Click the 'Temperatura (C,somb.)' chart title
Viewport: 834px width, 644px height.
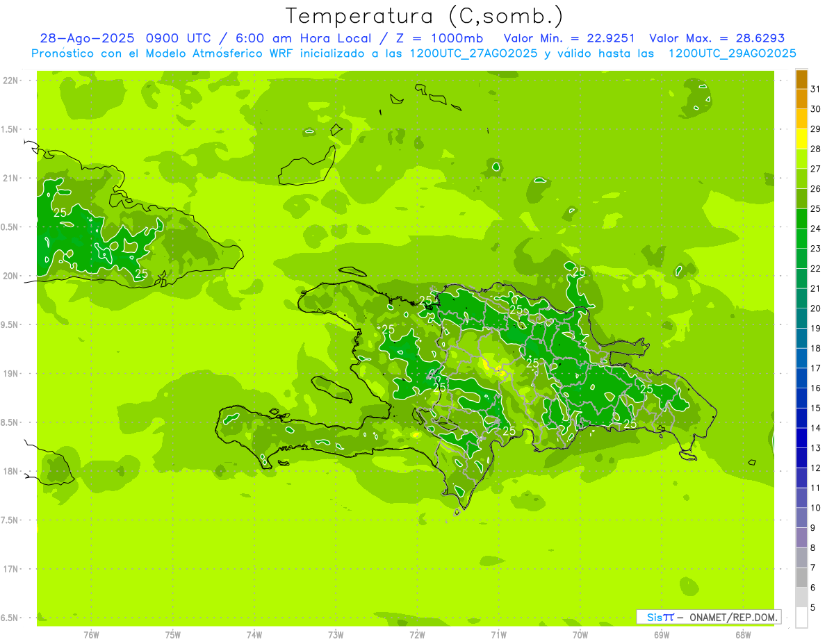[x=424, y=16]
